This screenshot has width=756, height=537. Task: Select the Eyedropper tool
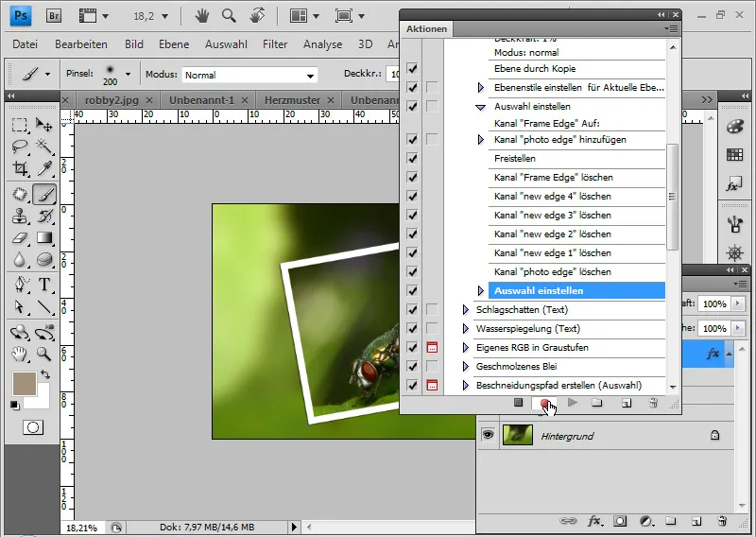43,168
